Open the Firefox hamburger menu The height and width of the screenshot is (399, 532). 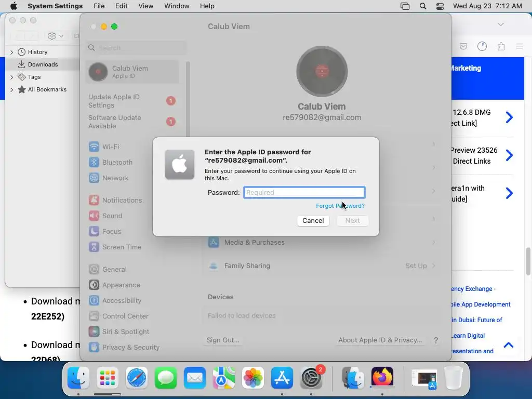(x=520, y=46)
